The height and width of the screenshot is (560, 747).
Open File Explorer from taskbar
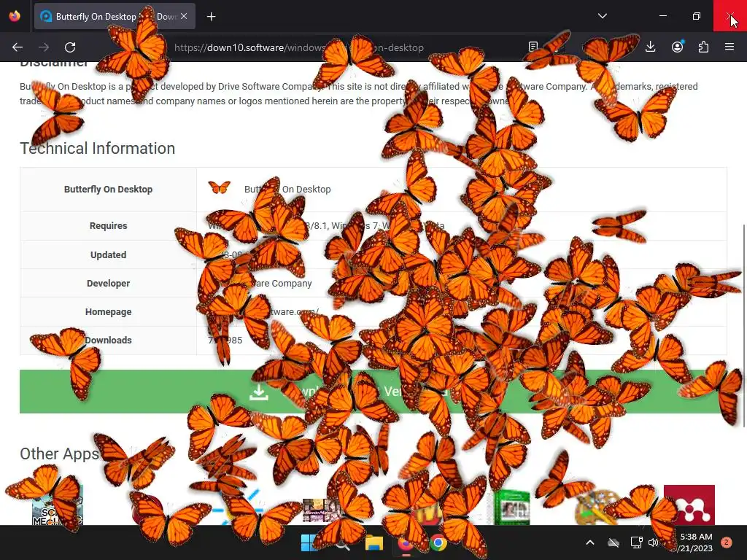click(374, 542)
